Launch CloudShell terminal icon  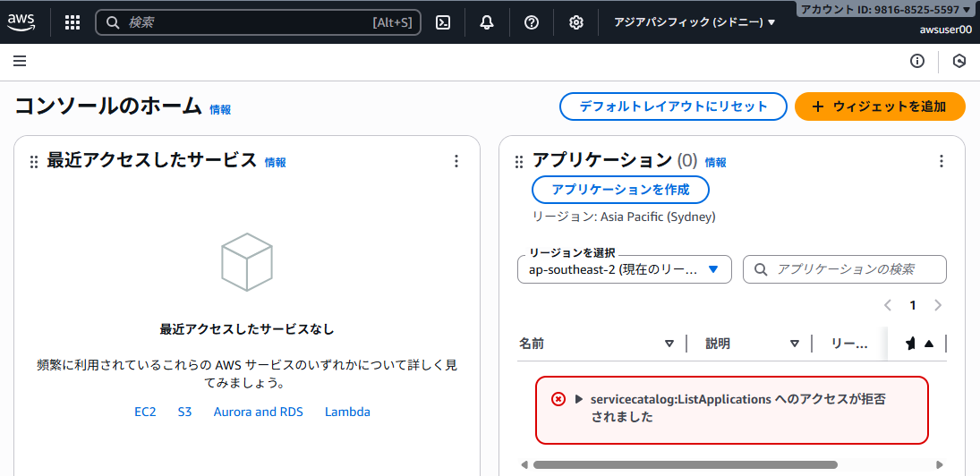point(443,22)
